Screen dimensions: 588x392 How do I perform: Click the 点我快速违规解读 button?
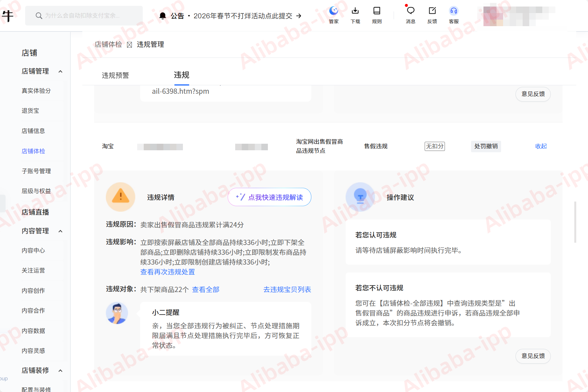(269, 197)
